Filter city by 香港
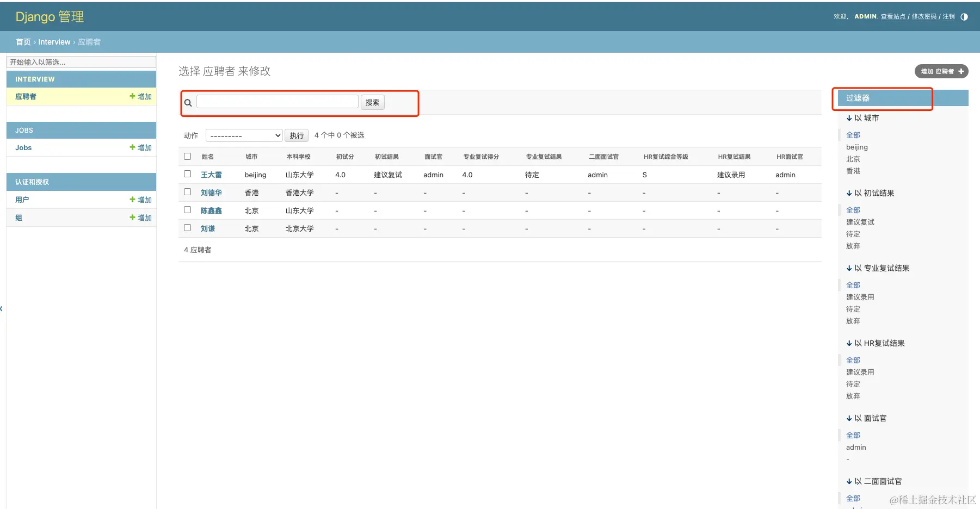 853,171
